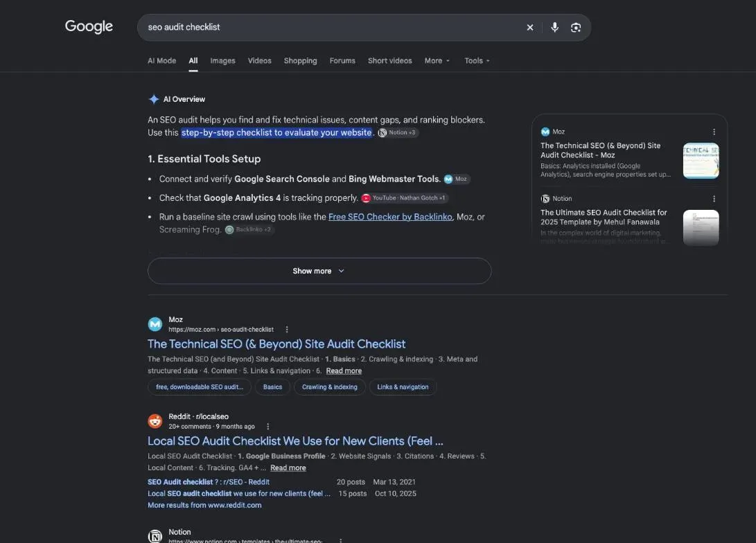Open the Backlinko +2 source chip
This screenshot has height=543, width=756.
[249, 230]
